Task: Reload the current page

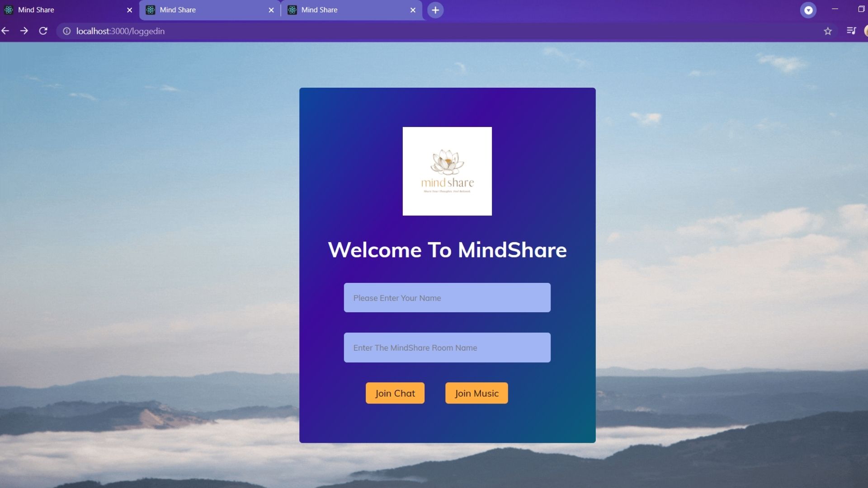Action: tap(43, 31)
